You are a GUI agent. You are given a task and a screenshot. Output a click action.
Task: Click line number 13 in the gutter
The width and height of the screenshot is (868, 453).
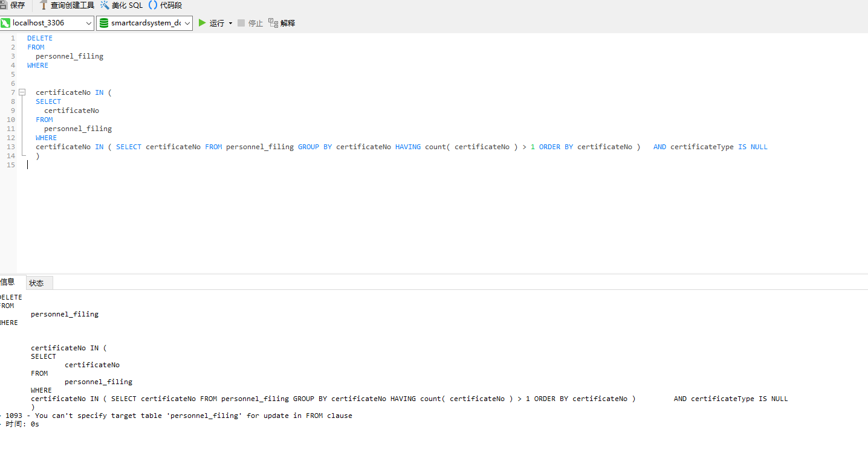click(11, 147)
